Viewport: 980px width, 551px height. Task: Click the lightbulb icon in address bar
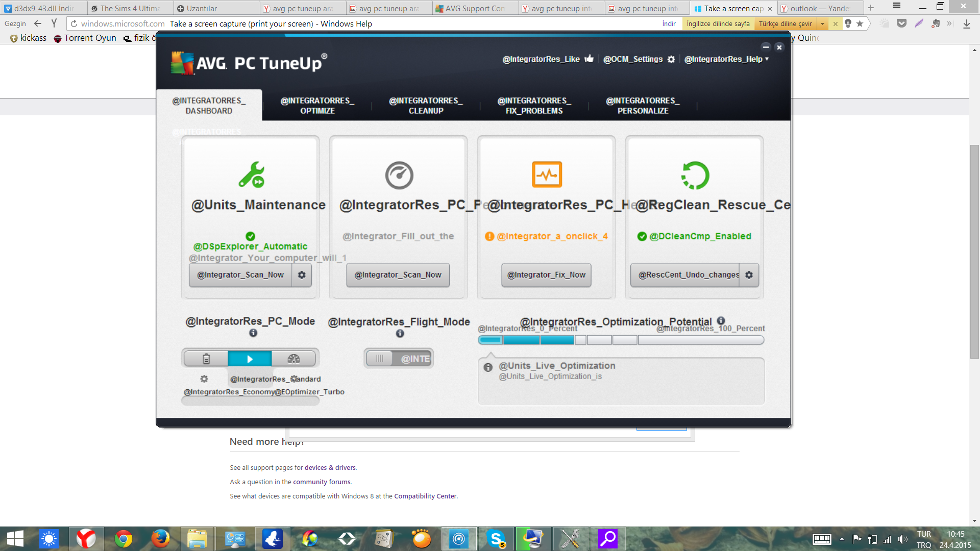848,23
